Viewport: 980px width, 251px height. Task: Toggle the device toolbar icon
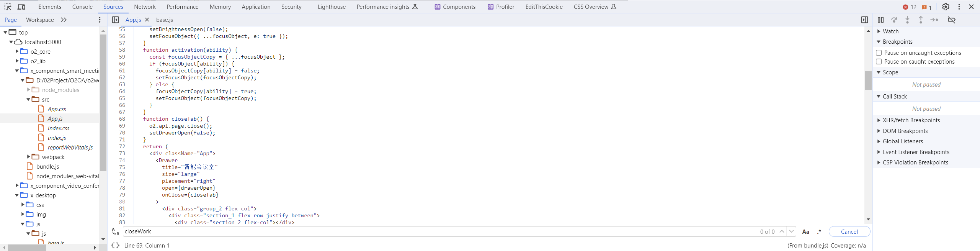(x=21, y=7)
